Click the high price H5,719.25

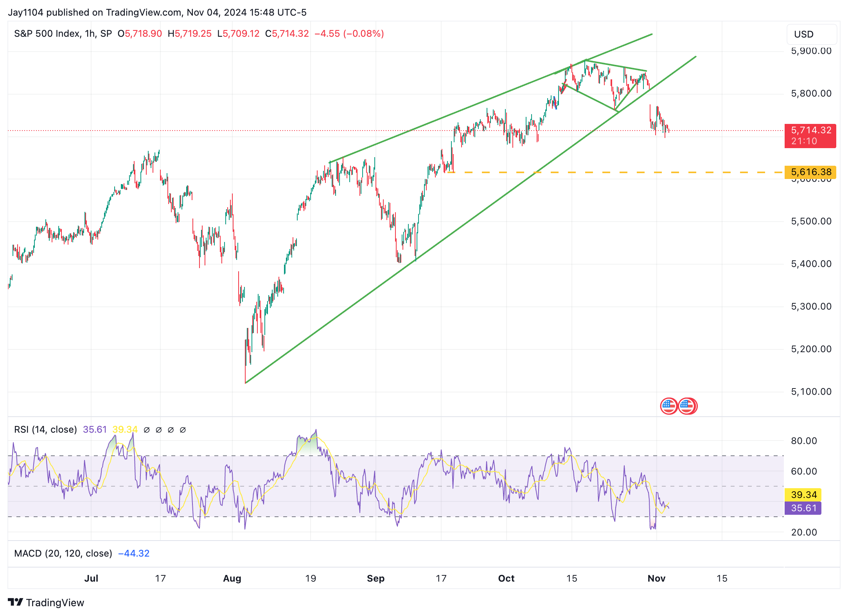click(189, 34)
